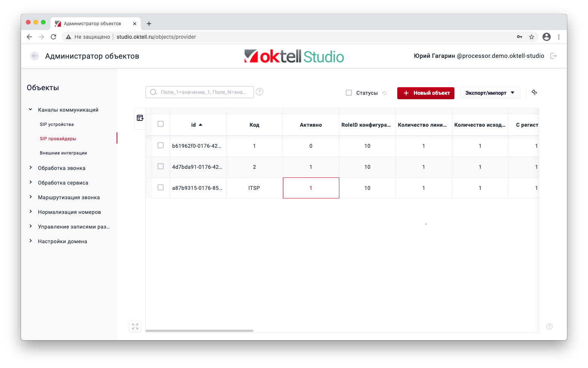Expand the Настройки домена section
This screenshot has height=368, width=588.
[30, 241]
